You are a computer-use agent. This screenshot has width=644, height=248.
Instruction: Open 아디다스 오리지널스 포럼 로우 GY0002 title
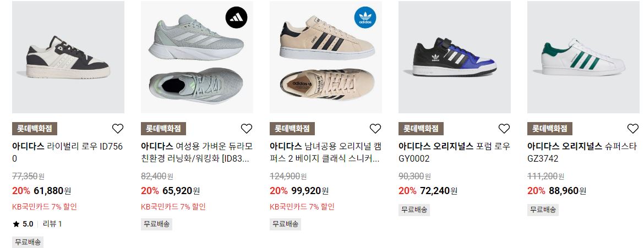[x=454, y=152]
